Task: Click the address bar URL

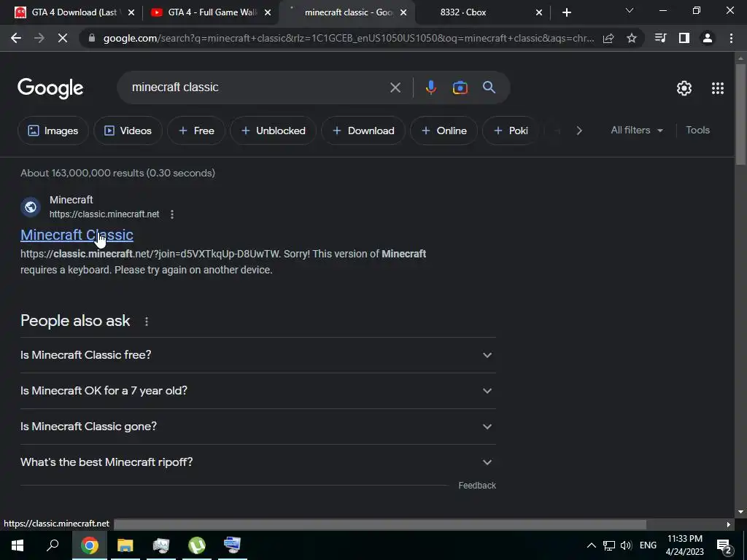Action: coord(348,38)
